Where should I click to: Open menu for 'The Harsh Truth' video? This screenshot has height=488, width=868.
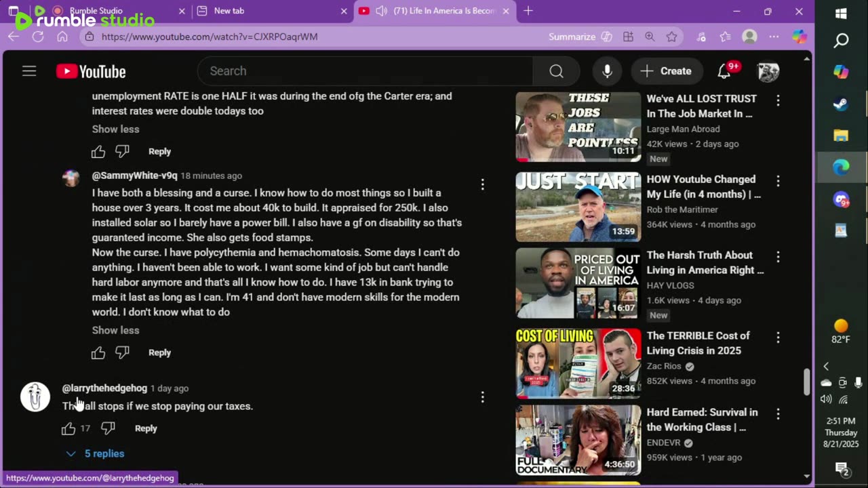[778, 257]
